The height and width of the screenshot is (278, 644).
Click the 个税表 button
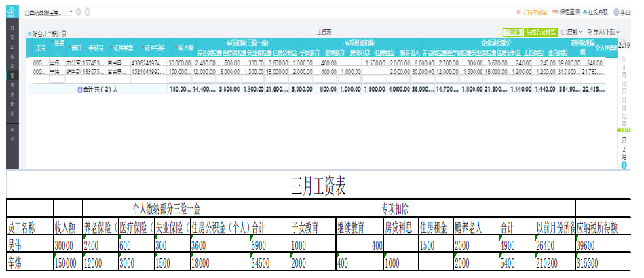click(x=511, y=32)
